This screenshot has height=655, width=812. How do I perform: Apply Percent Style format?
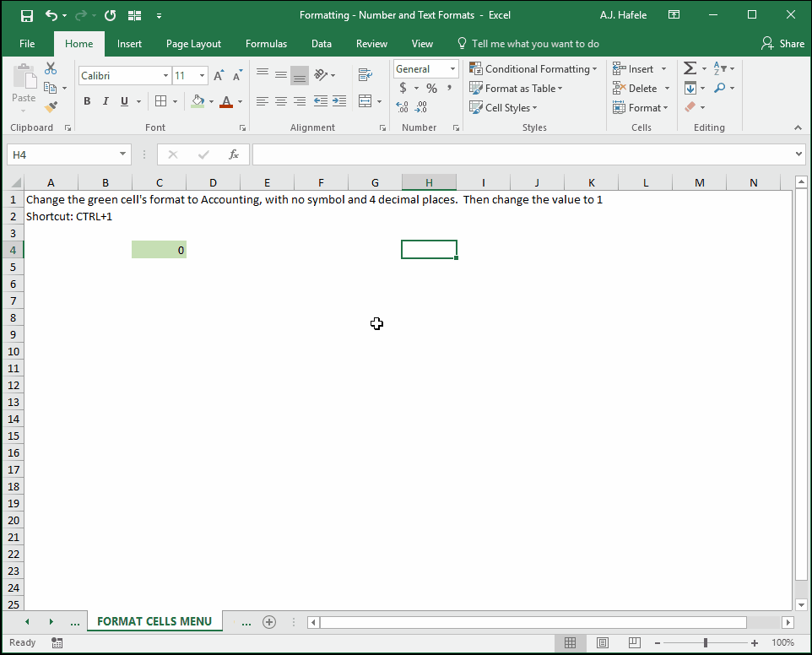point(431,88)
